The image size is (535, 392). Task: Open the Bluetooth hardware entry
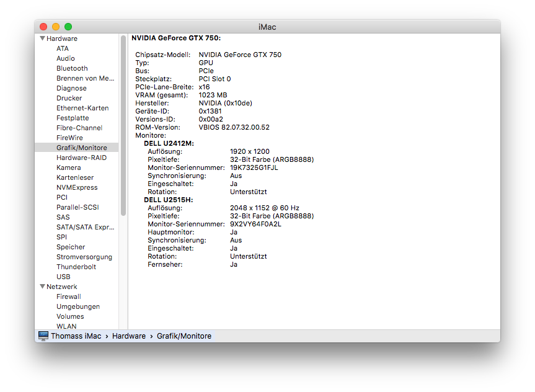point(72,68)
